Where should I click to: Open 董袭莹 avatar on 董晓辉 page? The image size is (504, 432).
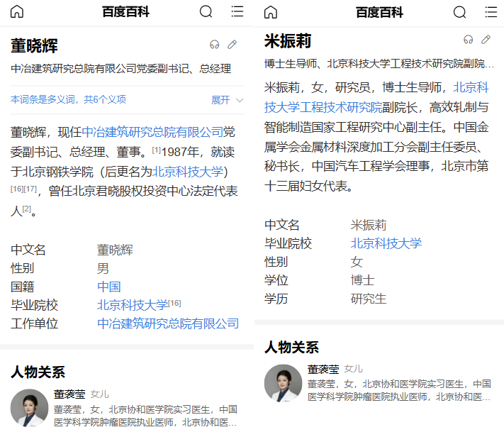coord(29,408)
